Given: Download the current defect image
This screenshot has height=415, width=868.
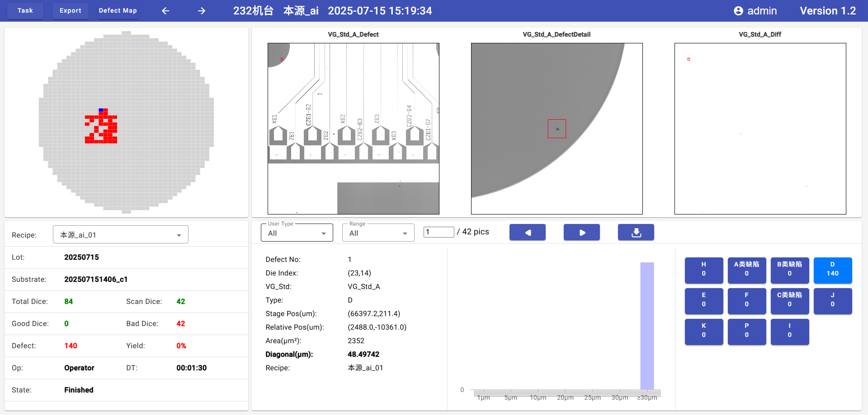Looking at the screenshot, I should coord(636,232).
